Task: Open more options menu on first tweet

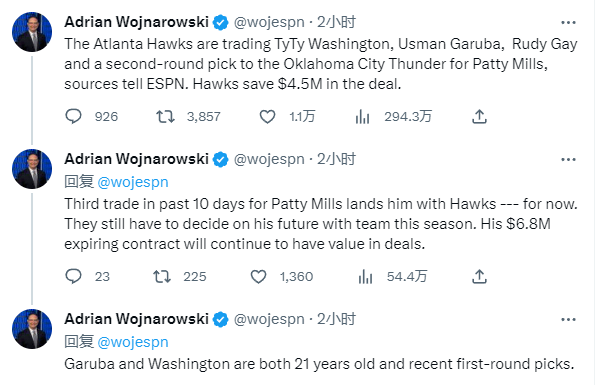Action: pyautogui.click(x=568, y=23)
